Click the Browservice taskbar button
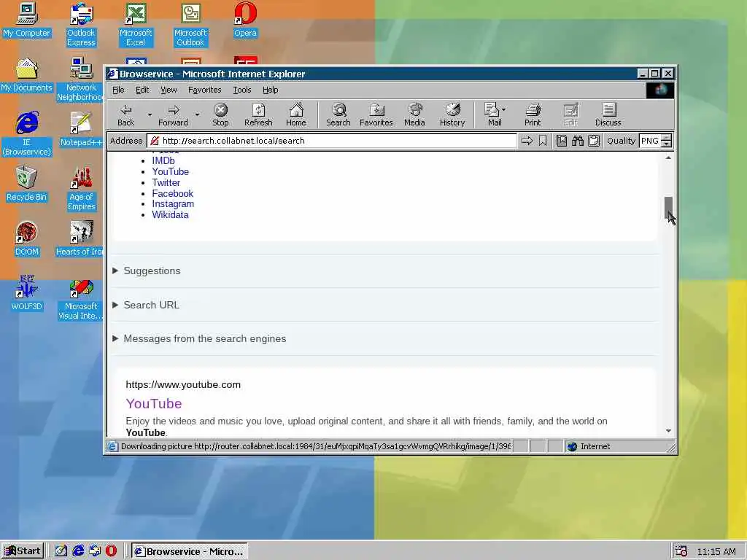 click(x=190, y=551)
